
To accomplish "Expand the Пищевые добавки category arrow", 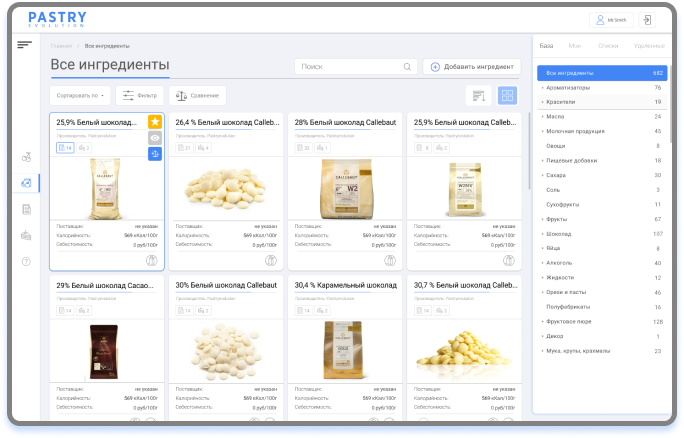I will (x=542, y=161).
